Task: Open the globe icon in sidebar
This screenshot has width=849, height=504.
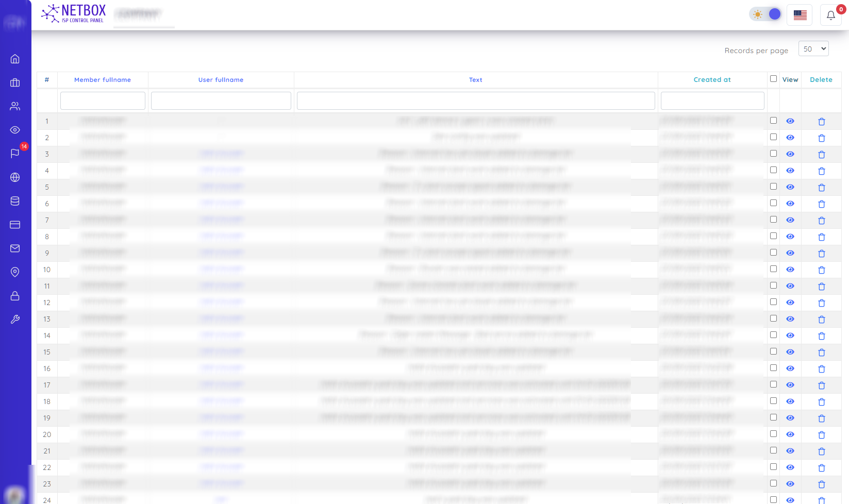Action: coord(15,177)
